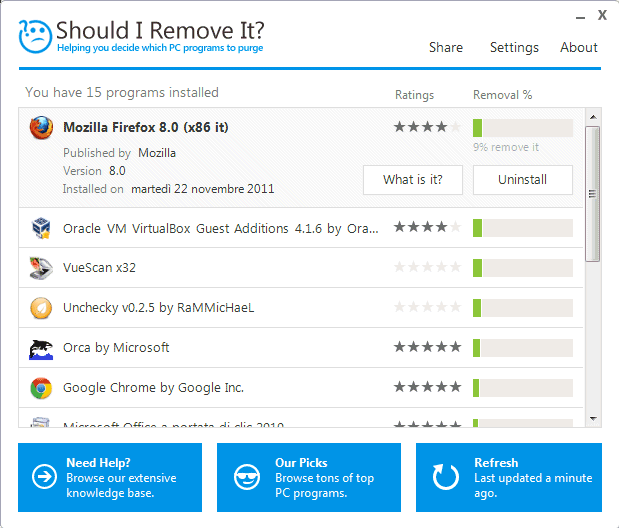Open the Our Picks top programs tile
Image resolution: width=619 pixels, height=528 pixels.
click(309, 477)
